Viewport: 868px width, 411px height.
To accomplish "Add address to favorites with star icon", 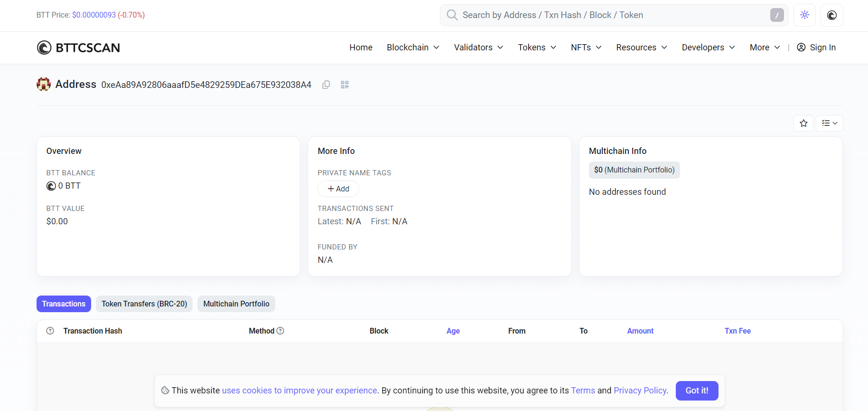I will [803, 124].
